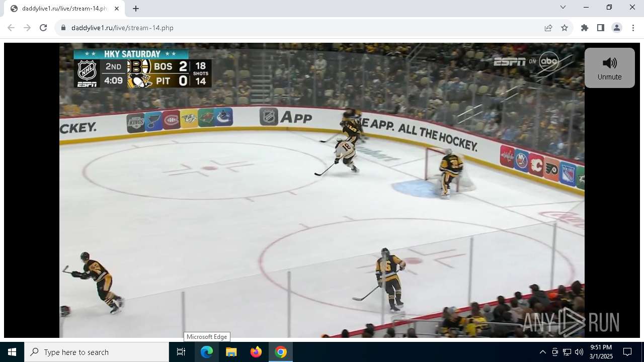Open network status tray icon
Image resolution: width=644 pixels, height=362 pixels.
pos(567,352)
